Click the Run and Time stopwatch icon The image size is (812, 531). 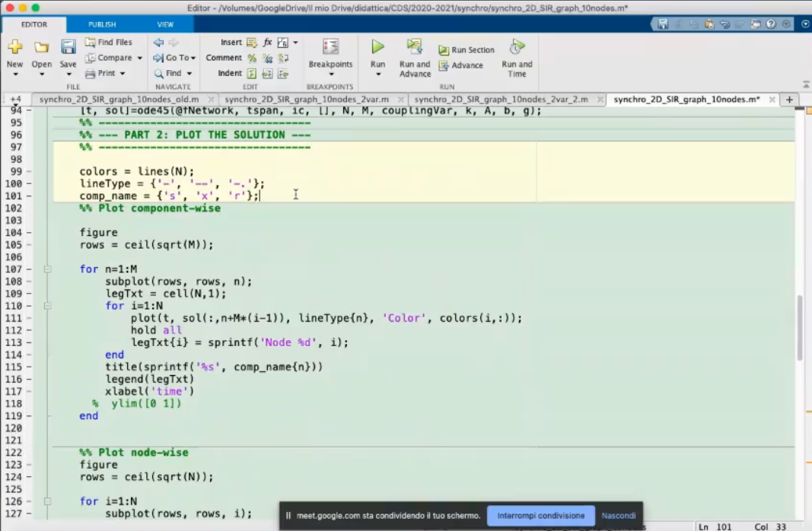pos(517,47)
